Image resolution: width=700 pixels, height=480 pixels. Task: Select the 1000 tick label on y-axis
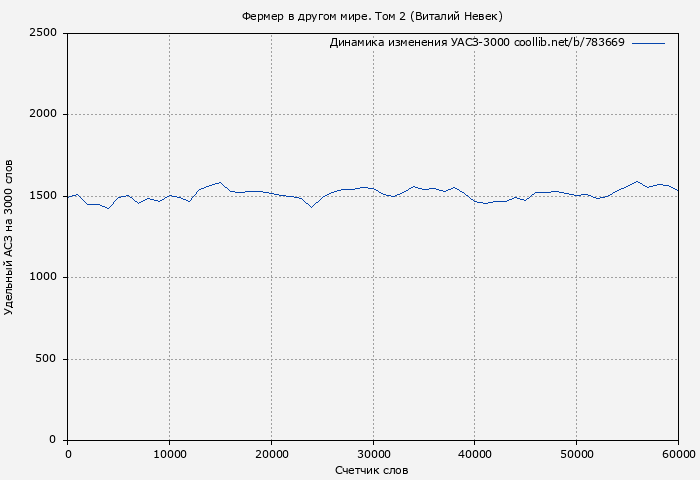pos(44,277)
